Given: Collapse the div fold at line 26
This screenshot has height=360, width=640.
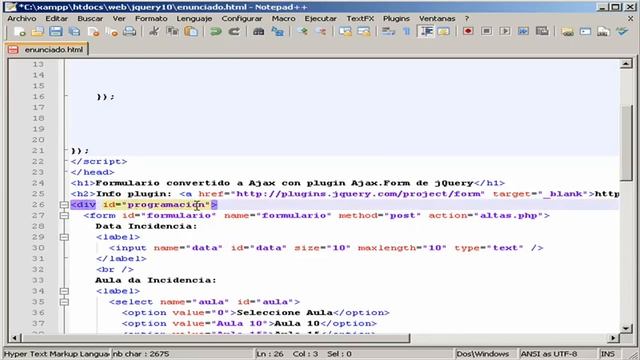Looking at the screenshot, I should pyautogui.click(x=64, y=204).
